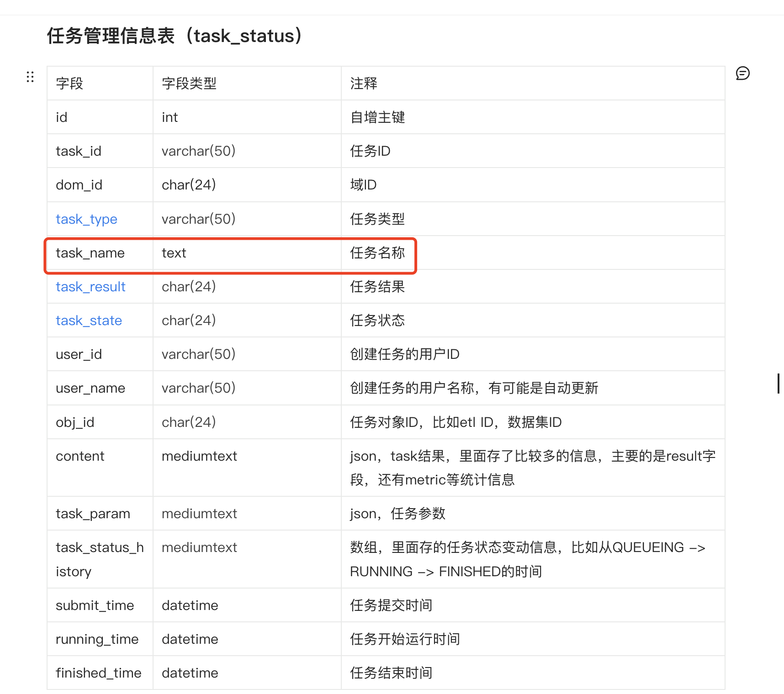The width and height of the screenshot is (784, 694).
Task: Click the six-dot drag handle icon
Action: [30, 77]
